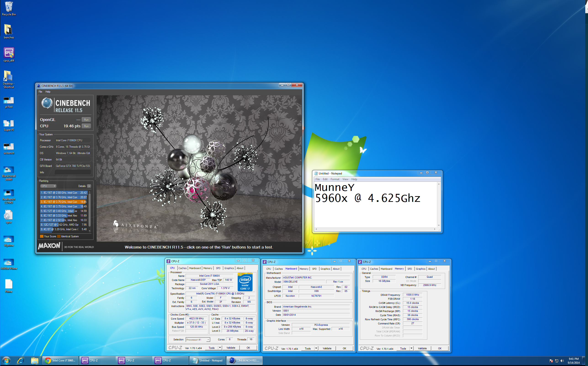Open the Processor #1 selection dropdown
The image size is (588, 366).
[x=198, y=340]
